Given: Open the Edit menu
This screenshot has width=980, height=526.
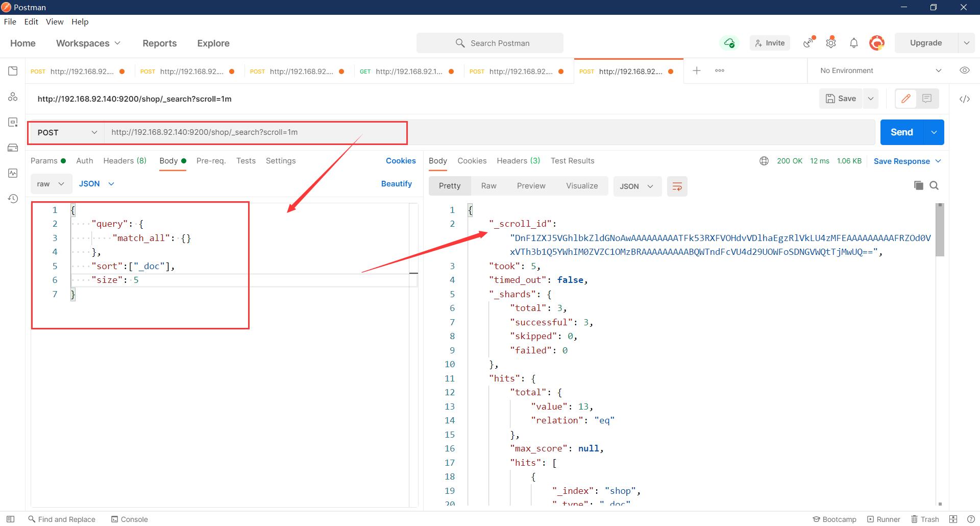Looking at the screenshot, I should coord(31,21).
